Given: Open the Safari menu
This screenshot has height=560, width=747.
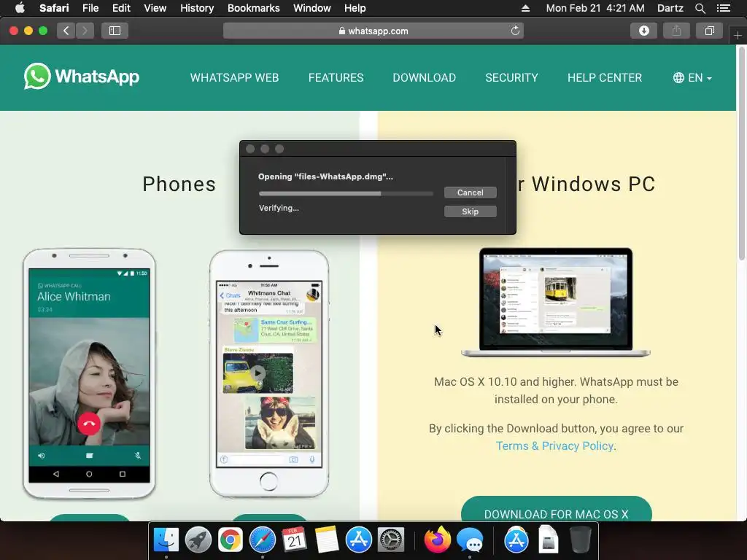Looking at the screenshot, I should pyautogui.click(x=54, y=8).
